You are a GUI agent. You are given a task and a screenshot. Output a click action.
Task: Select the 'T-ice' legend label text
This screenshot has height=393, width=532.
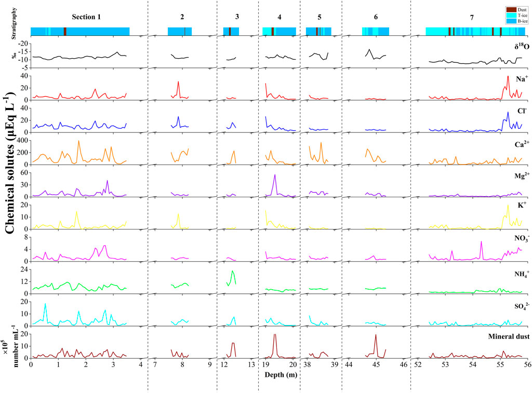coord(523,15)
